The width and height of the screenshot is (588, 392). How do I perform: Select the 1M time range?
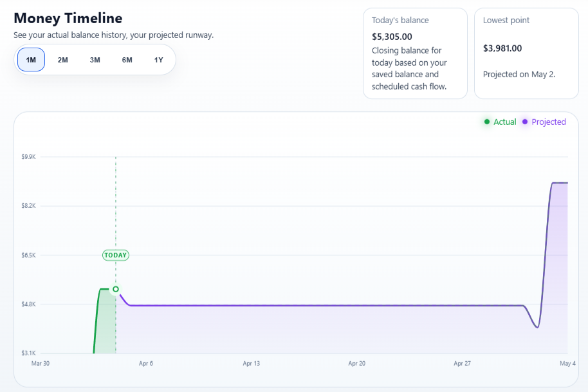pos(30,59)
